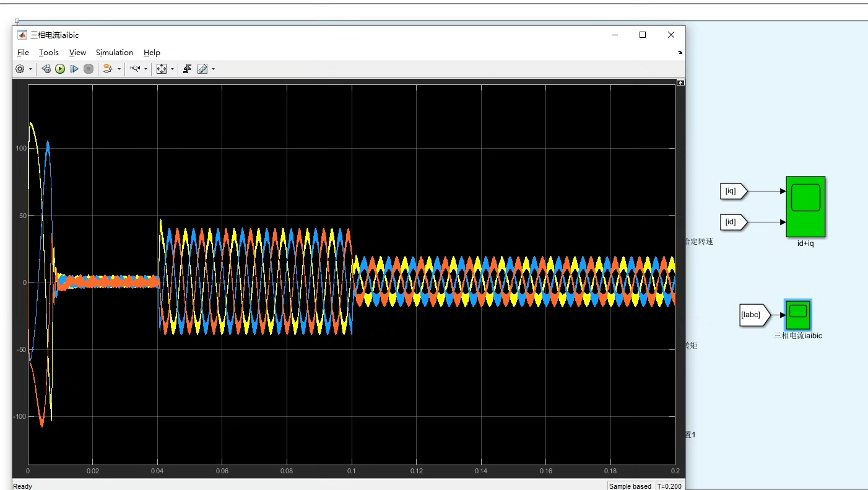The image size is (868, 490).
Task: Open the Simulation menu
Action: point(115,53)
